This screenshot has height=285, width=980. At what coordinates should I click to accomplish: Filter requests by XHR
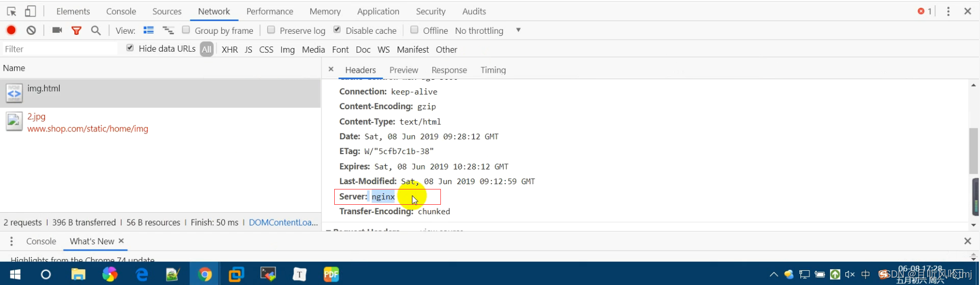coord(230,49)
